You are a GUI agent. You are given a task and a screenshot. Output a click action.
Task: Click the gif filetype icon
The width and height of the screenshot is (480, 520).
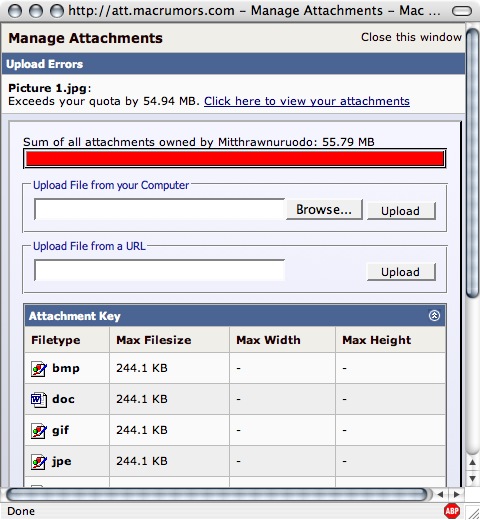tap(39, 430)
